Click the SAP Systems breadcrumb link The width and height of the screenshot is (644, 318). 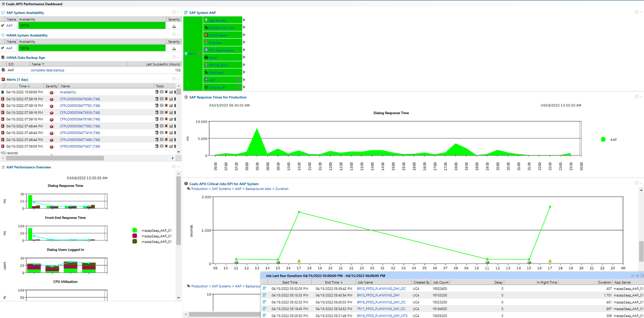click(221, 189)
